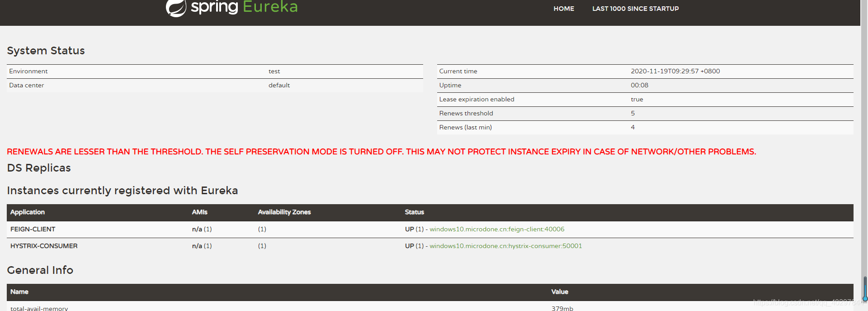This screenshot has width=868, height=311.
Task: Select the availability zone (1) for FEIGN-CLIENT
Action: [x=262, y=229]
